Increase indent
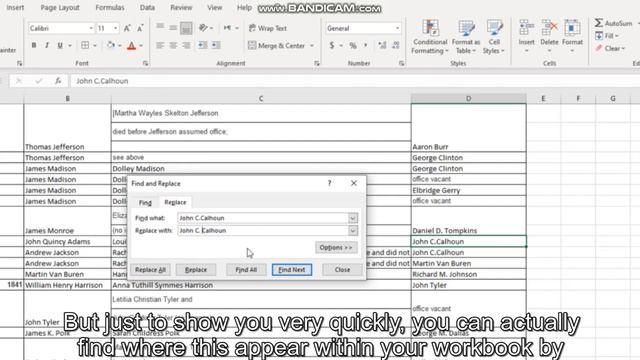Image resolution: width=640 pixels, height=360 pixels. point(216,45)
